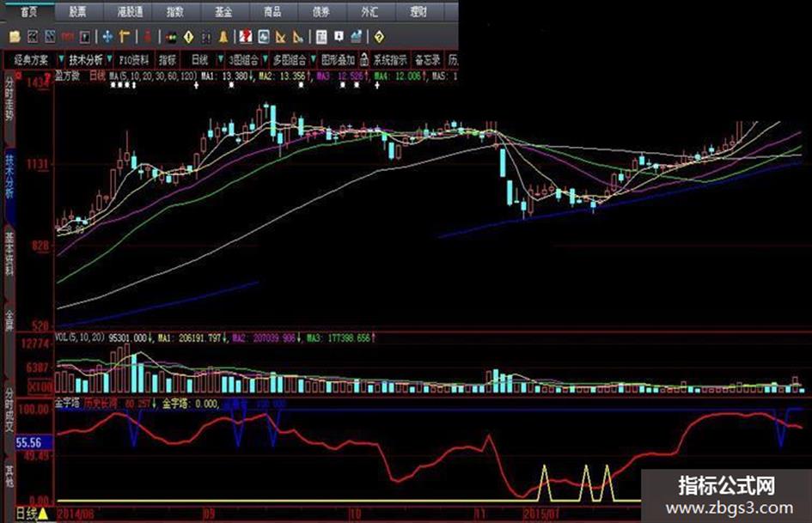
Task: Click the red rectangular toolbar icon
Action: pyautogui.click(x=67, y=36)
